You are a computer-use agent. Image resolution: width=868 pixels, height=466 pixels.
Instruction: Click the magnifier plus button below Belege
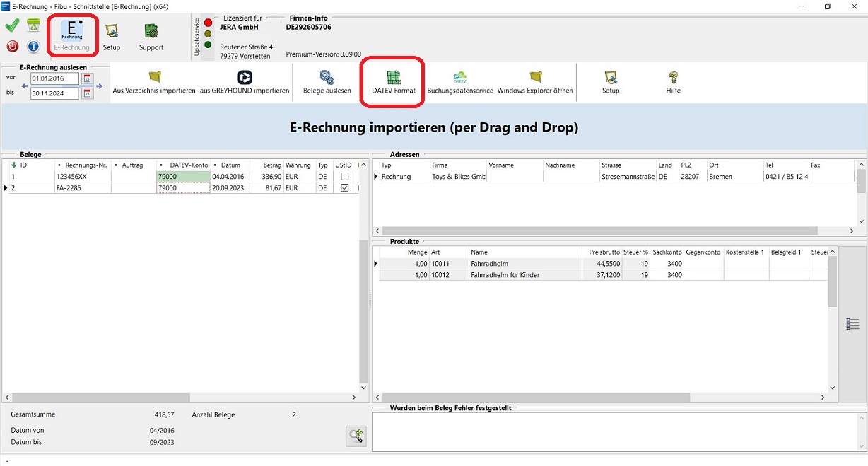tap(356, 436)
